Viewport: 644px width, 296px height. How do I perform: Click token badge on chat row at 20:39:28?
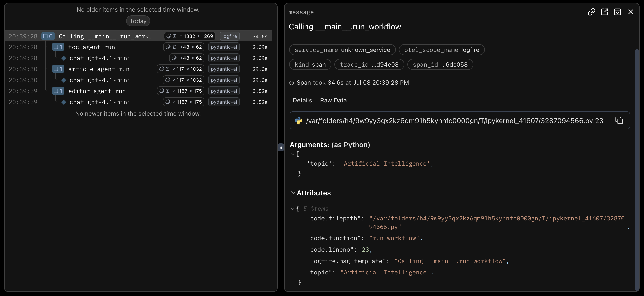(187, 58)
